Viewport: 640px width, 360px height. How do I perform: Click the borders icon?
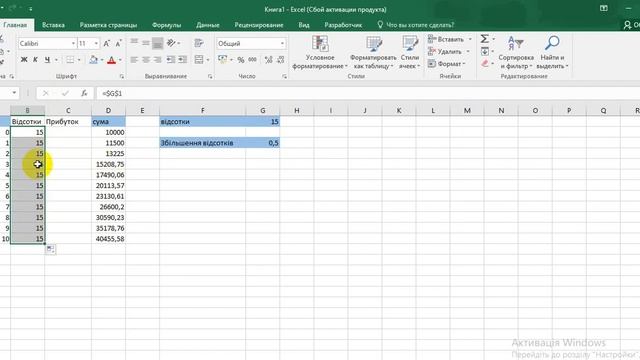click(x=70, y=60)
